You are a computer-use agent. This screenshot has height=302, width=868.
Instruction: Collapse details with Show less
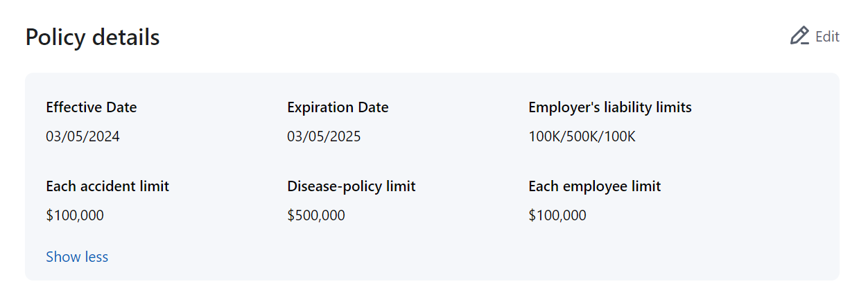[x=77, y=257]
